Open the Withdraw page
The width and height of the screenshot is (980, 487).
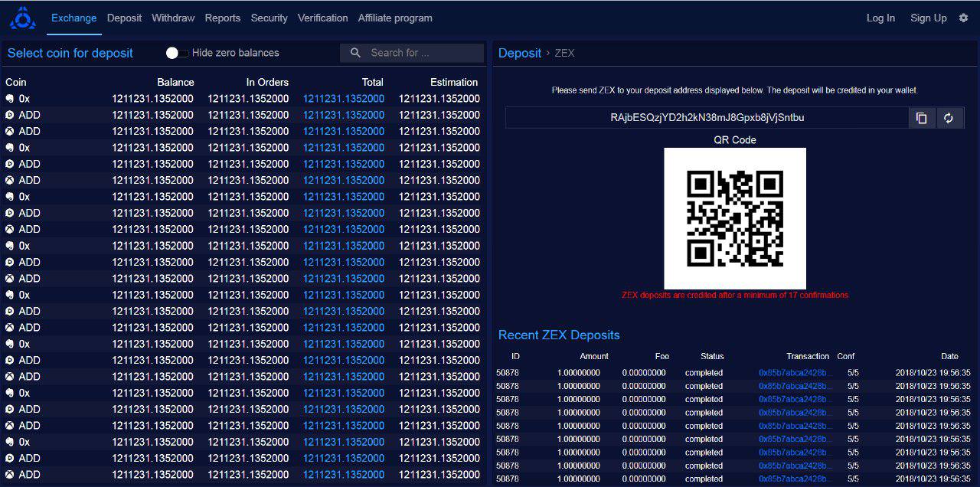(173, 18)
